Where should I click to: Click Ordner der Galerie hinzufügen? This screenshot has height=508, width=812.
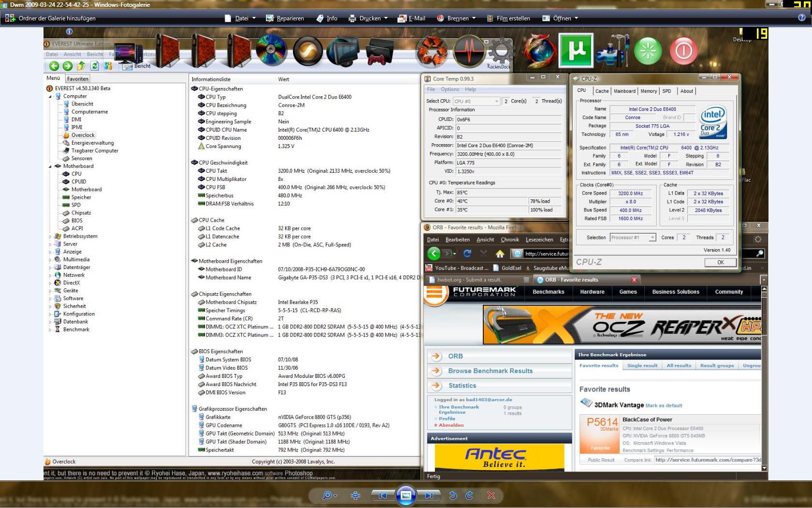point(51,18)
